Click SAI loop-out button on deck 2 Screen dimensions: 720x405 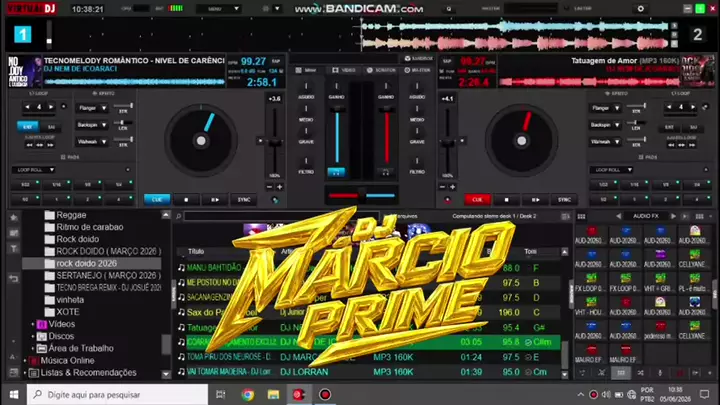click(x=693, y=127)
